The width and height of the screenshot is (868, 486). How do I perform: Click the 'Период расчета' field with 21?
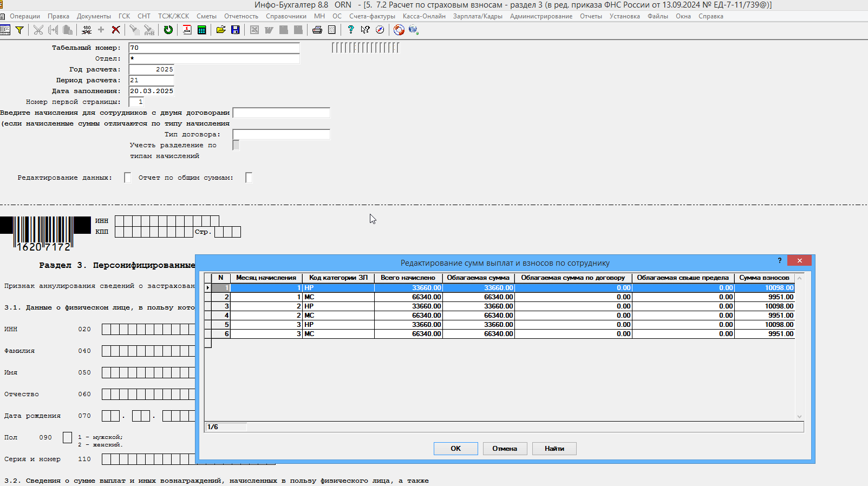[x=152, y=80]
